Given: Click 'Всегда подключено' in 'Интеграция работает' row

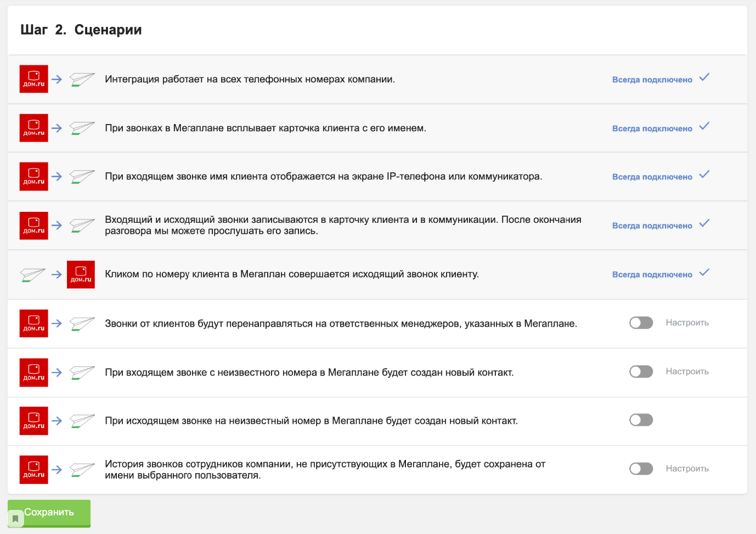Looking at the screenshot, I should click(x=652, y=80).
